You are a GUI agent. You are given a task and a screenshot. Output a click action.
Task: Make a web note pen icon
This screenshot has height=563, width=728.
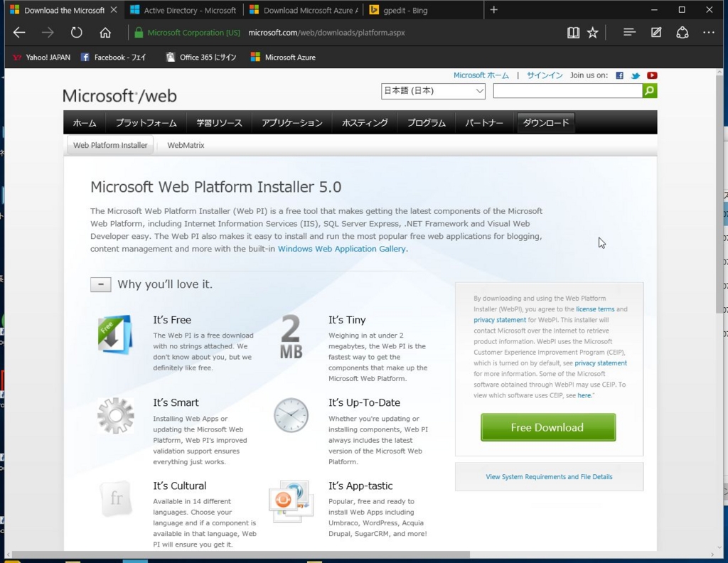656,32
